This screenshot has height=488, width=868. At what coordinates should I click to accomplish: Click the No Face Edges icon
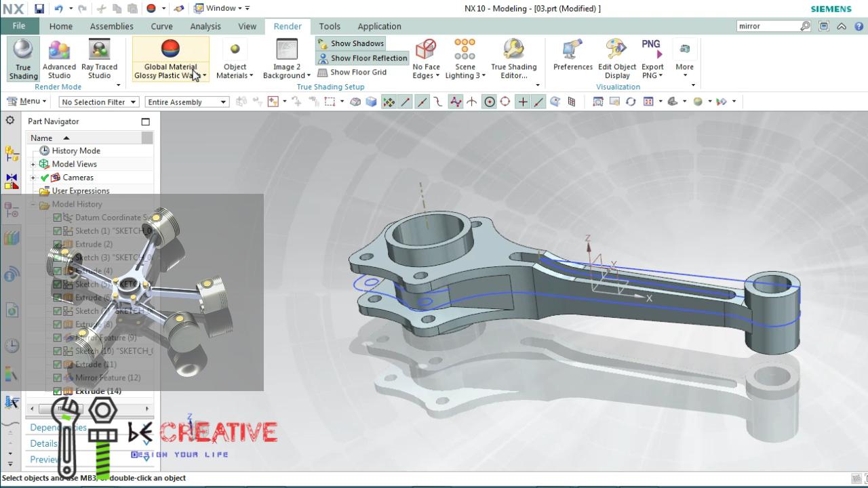[x=426, y=52]
